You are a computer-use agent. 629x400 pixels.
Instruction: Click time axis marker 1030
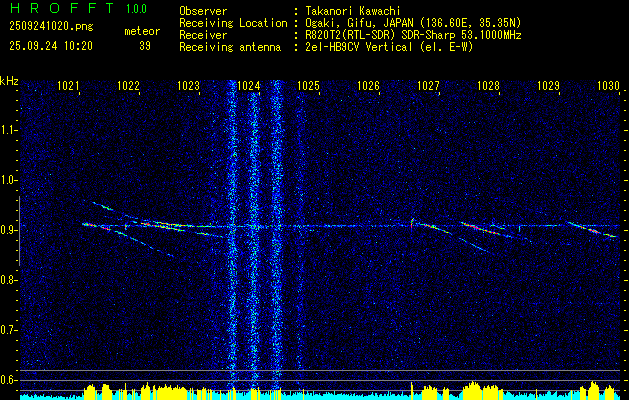coord(608,86)
